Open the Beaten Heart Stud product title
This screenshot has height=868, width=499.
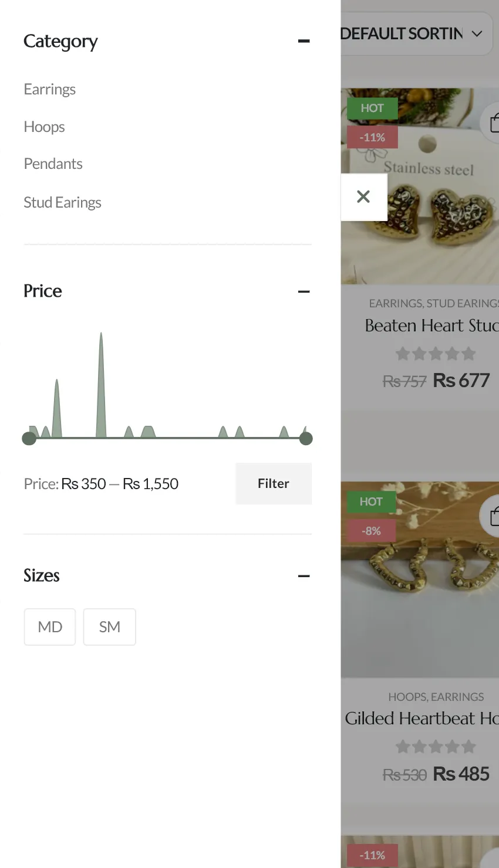pyautogui.click(x=431, y=325)
